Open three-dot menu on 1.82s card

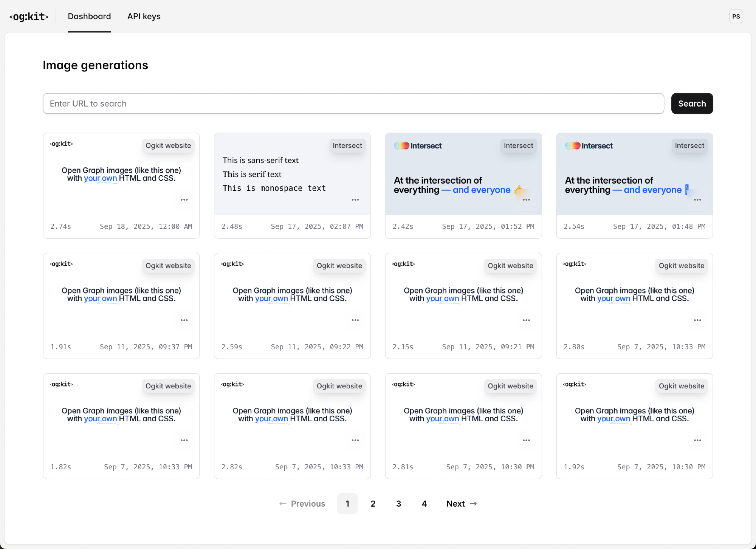(184, 440)
